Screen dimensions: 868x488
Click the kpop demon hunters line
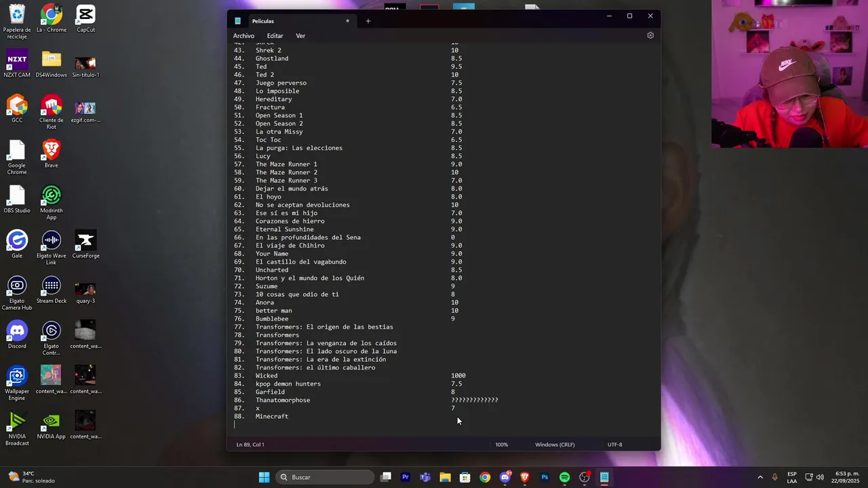[288, 384]
